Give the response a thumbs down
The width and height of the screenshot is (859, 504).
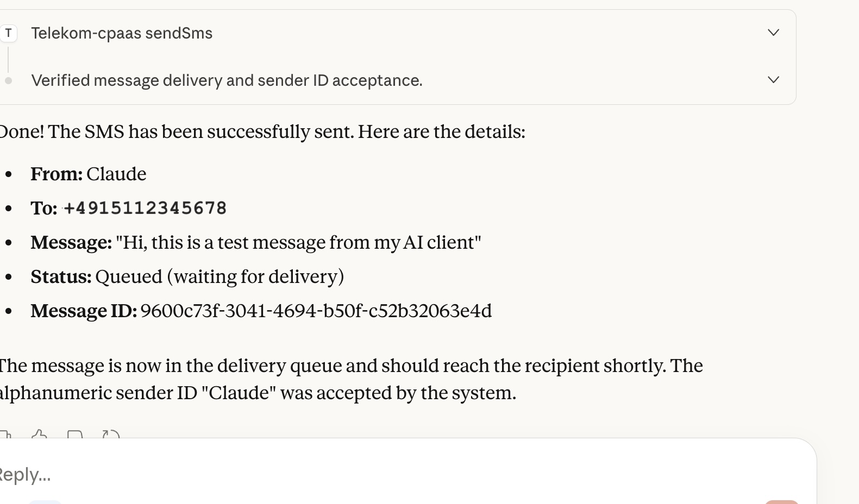click(x=74, y=434)
